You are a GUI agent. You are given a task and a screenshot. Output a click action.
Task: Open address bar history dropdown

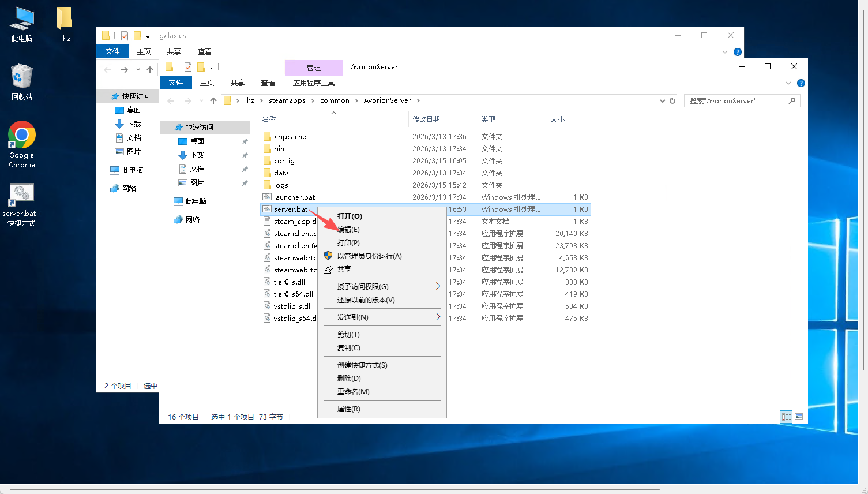tap(662, 101)
